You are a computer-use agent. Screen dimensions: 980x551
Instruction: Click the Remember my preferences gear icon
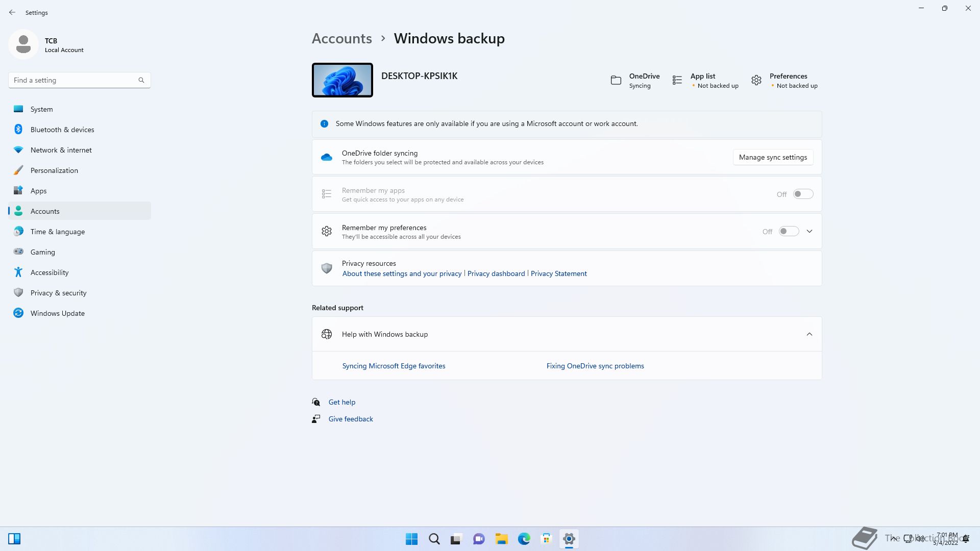[327, 231]
